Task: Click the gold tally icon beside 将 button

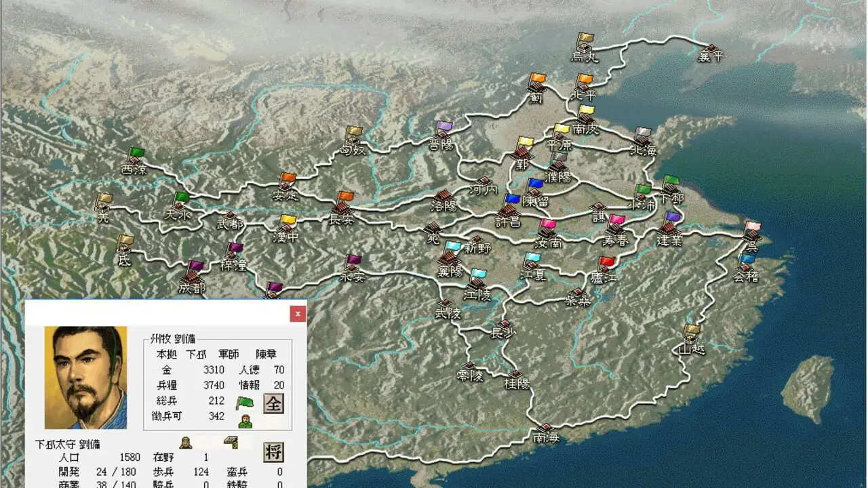Action: pos(231,442)
